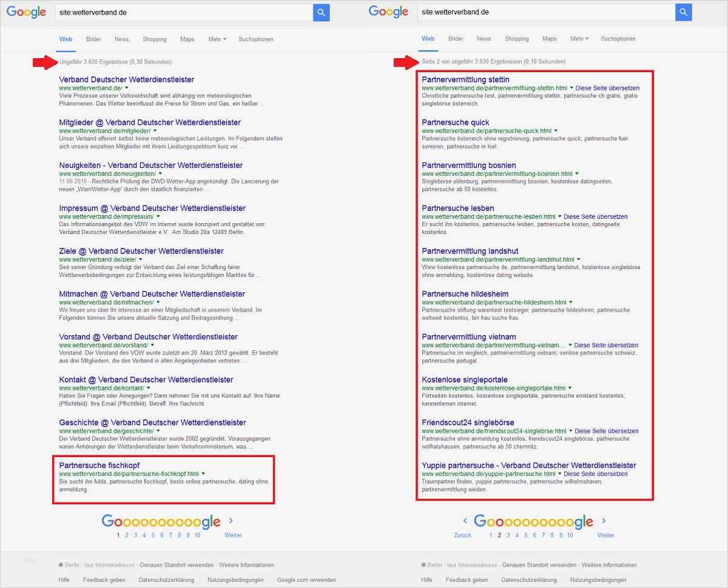The width and height of the screenshot is (728, 588).
Task: Focus the right window search field
Action: 546,12
